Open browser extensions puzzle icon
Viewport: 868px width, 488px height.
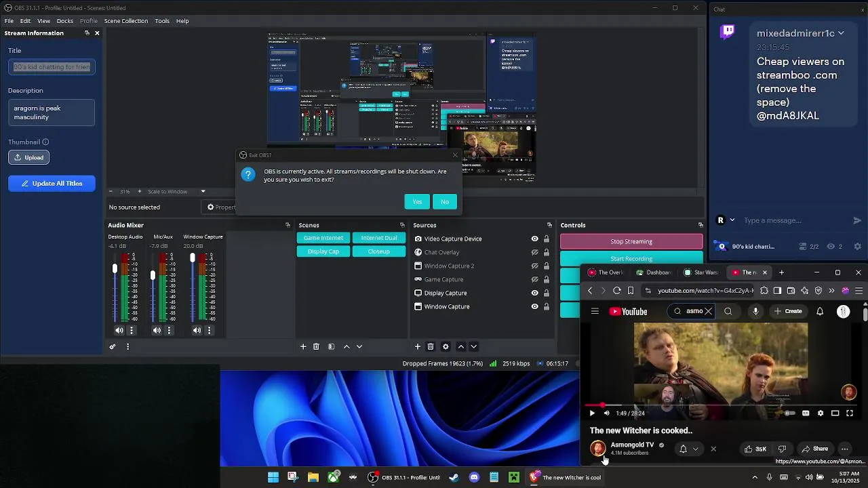click(764, 291)
